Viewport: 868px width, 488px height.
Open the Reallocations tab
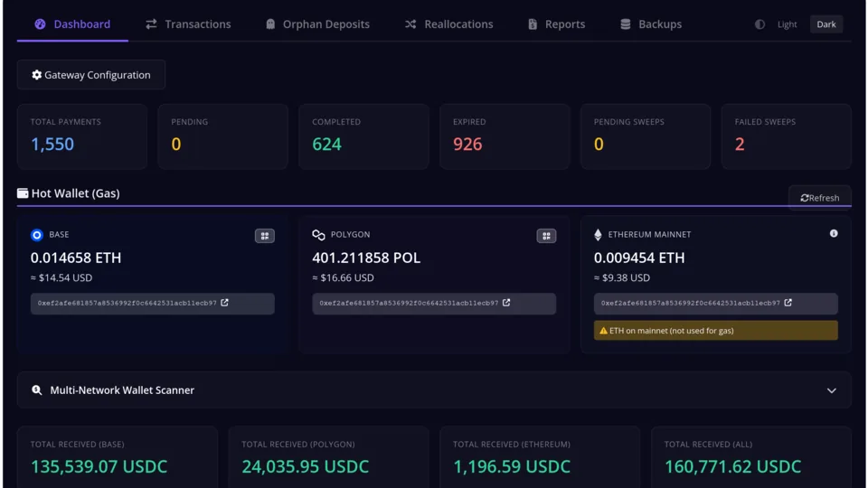pyautogui.click(x=448, y=24)
